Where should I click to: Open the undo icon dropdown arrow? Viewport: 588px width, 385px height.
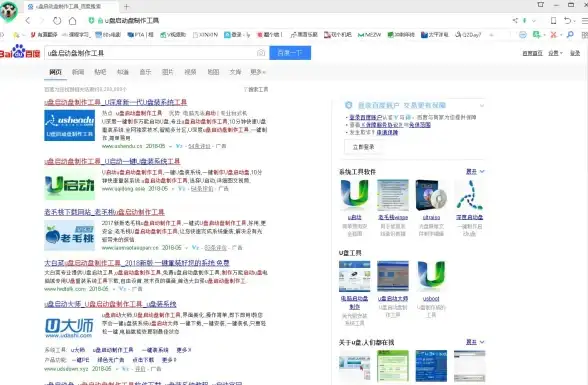(x=574, y=21)
